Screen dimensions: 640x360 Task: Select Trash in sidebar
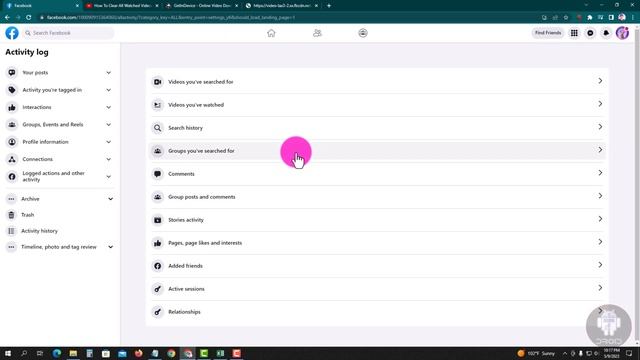(60, 215)
